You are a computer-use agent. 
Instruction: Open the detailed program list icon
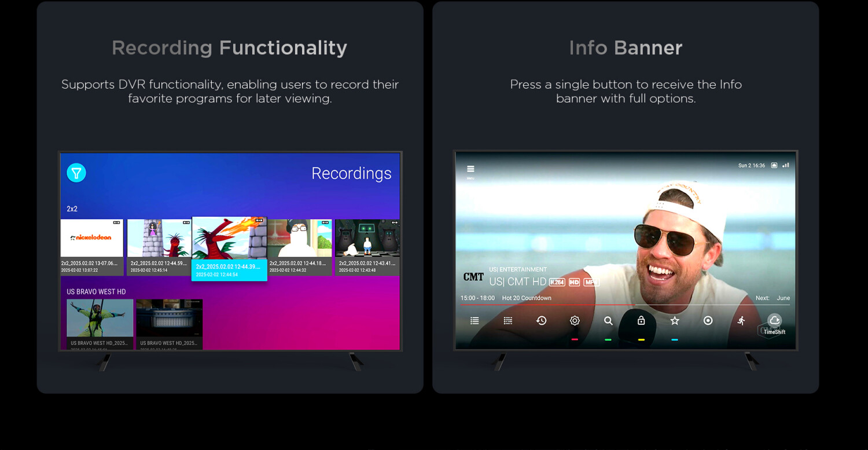point(508,320)
